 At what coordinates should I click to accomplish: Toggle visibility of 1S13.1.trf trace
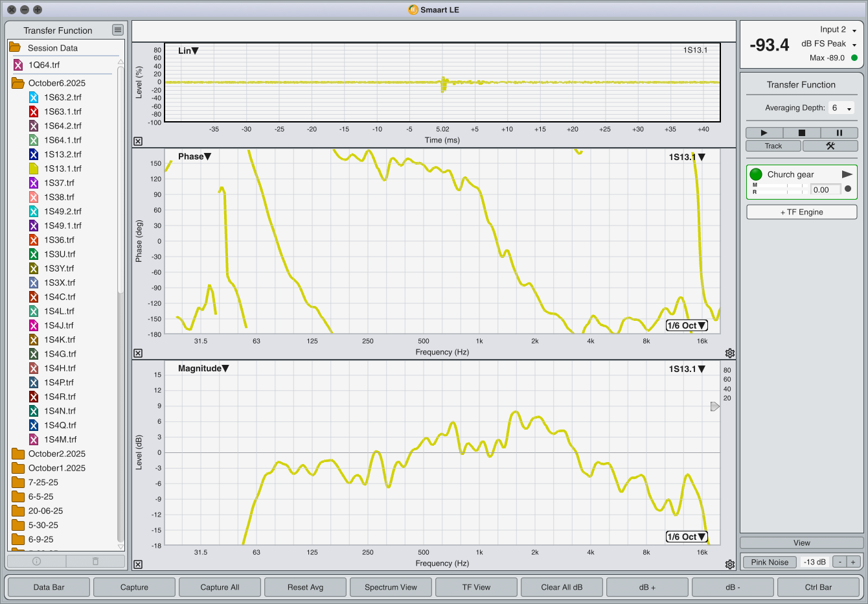click(34, 168)
